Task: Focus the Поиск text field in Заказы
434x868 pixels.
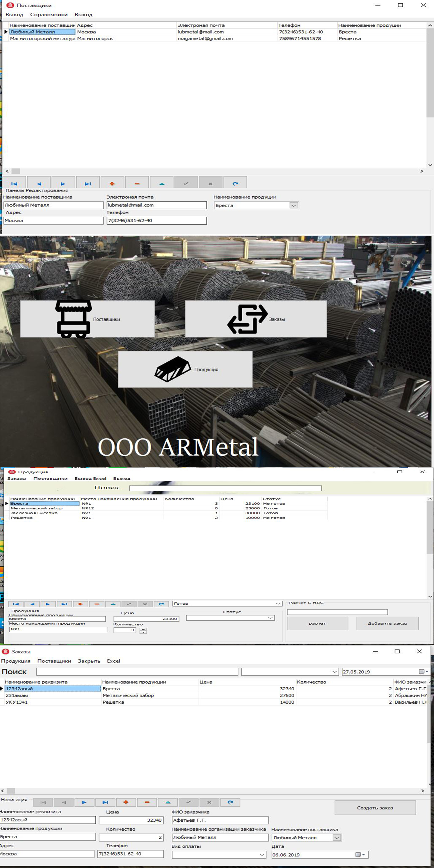Action: 137,672
